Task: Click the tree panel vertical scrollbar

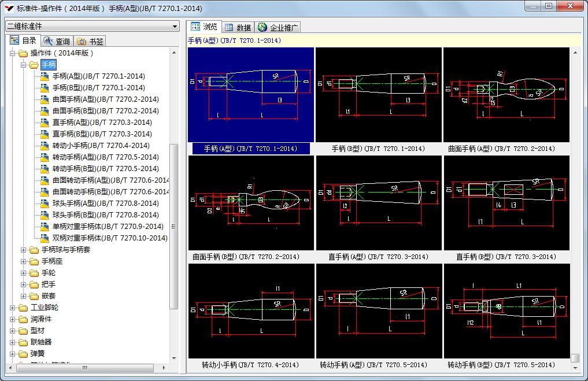Action: [173, 225]
